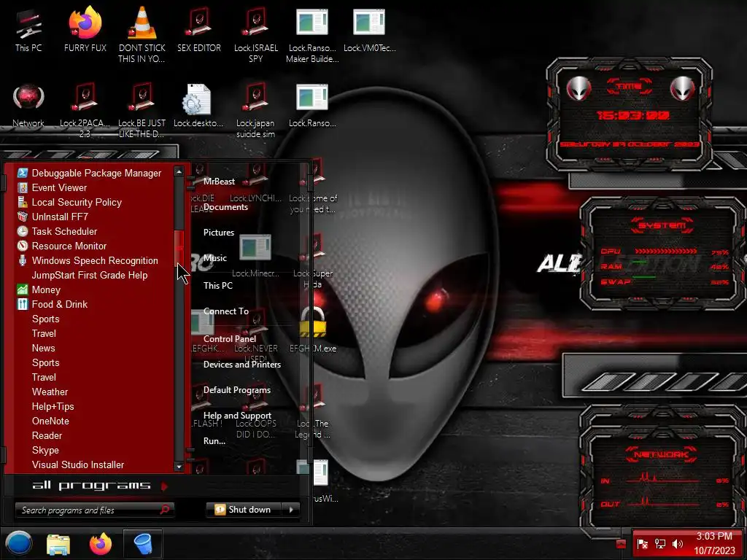Launch Task Scheduler
Viewport: 747px width, 560px height.
point(64,231)
